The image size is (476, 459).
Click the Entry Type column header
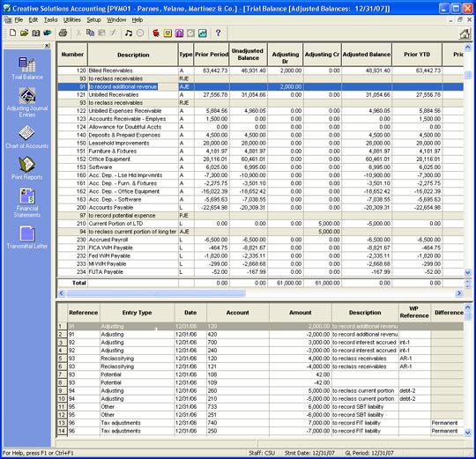tap(137, 313)
